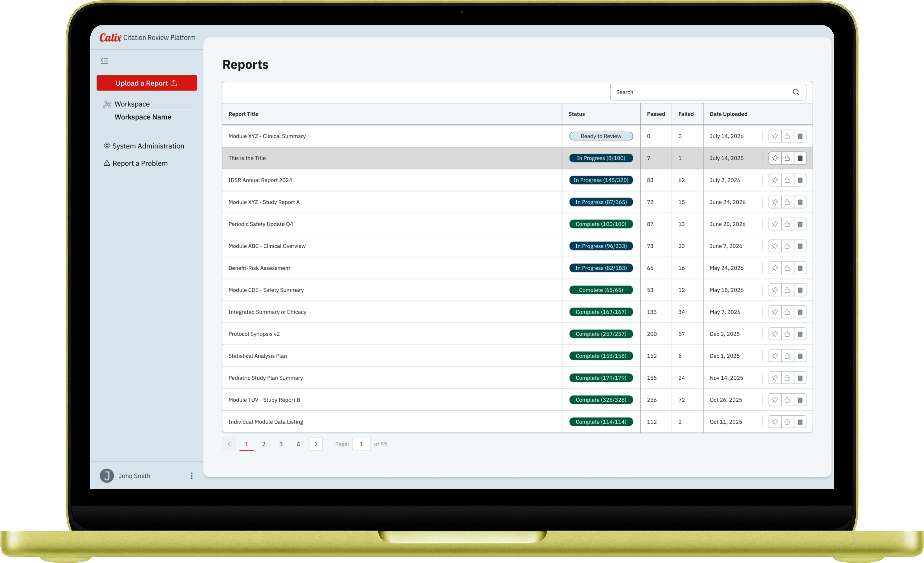924x563 pixels.
Task: Click John Smith avatar
Action: (107, 476)
